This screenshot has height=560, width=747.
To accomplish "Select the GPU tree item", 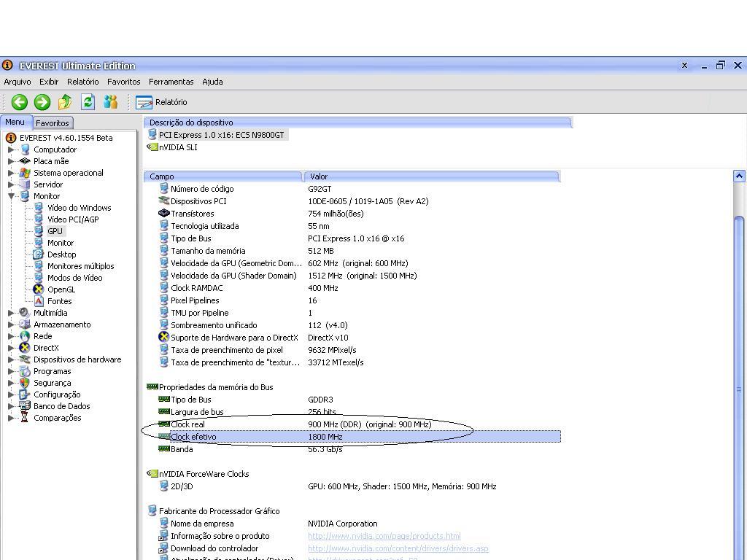I will (55, 231).
